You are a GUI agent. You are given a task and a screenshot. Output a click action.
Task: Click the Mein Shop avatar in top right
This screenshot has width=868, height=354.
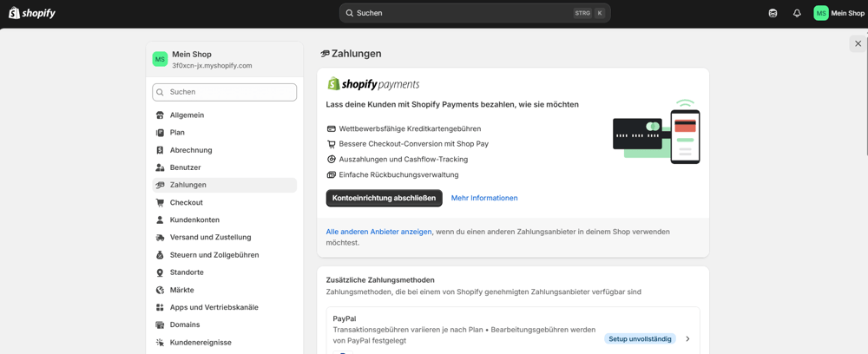[x=820, y=13]
